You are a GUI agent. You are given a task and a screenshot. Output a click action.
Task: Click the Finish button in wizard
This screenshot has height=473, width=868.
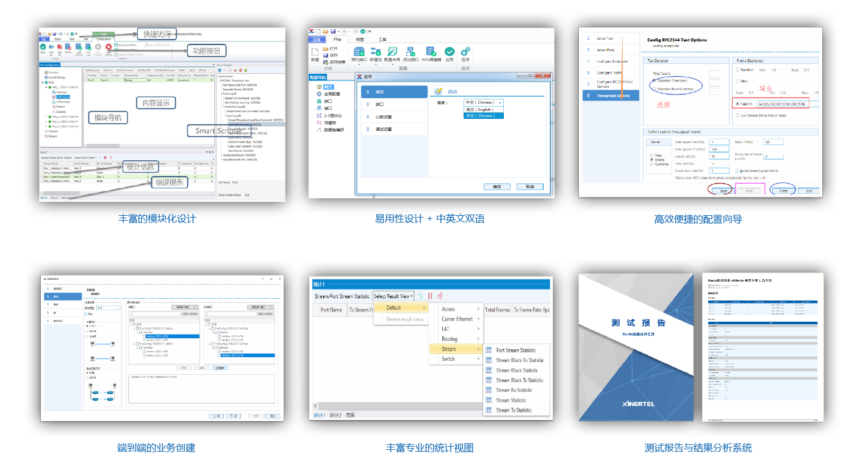pos(783,191)
